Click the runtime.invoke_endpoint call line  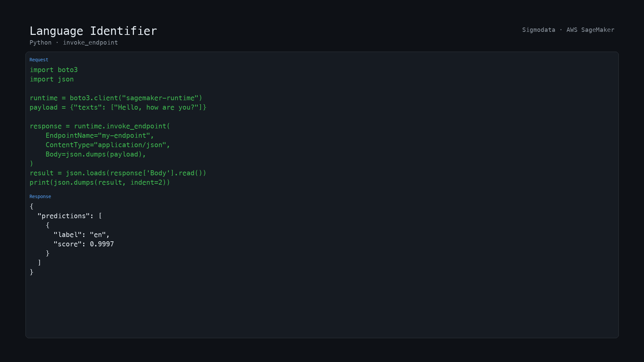(x=100, y=126)
